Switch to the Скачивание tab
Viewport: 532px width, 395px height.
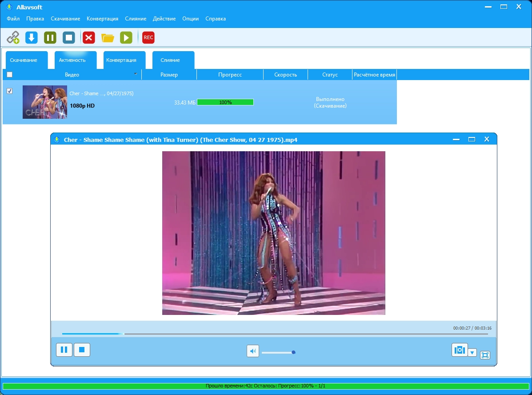click(27, 60)
